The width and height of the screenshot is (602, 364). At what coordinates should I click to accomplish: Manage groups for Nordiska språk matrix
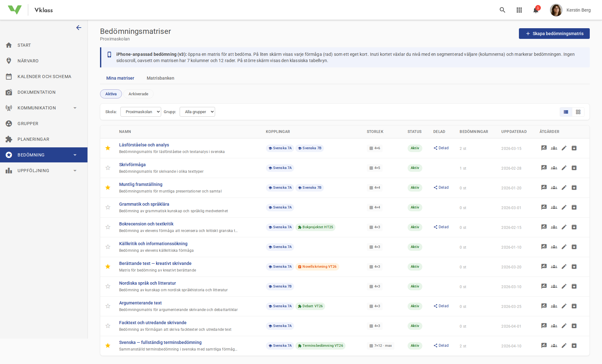554,286
